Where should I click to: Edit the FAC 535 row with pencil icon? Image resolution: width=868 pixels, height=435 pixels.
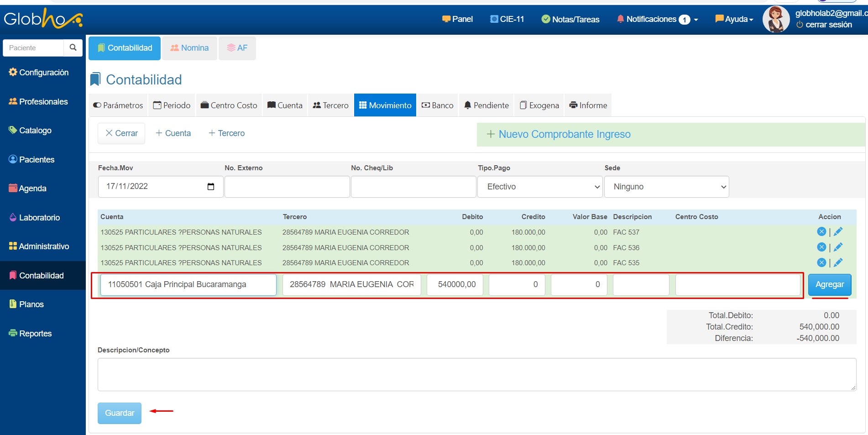(838, 263)
